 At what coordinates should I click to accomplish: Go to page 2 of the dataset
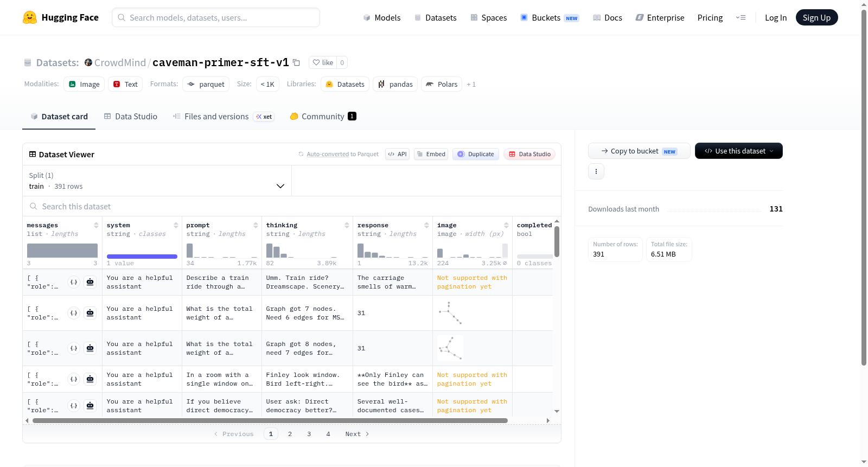[x=290, y=434]
